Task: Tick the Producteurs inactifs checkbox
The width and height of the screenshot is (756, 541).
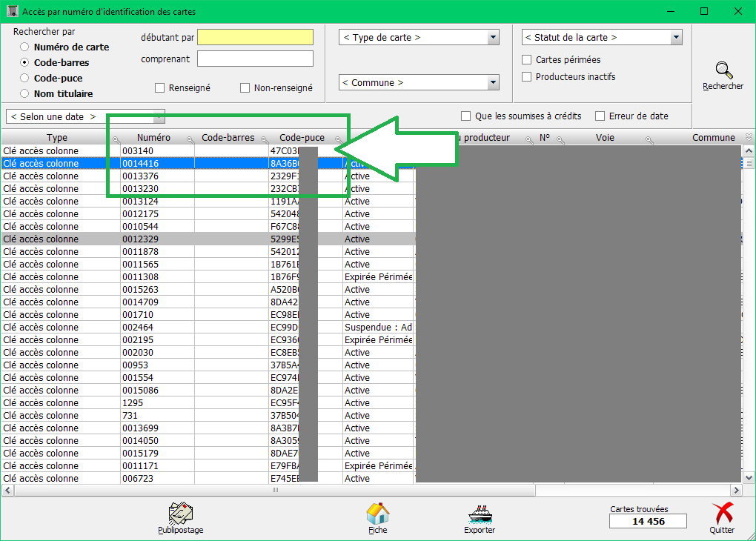Action: tap(527, 77)
